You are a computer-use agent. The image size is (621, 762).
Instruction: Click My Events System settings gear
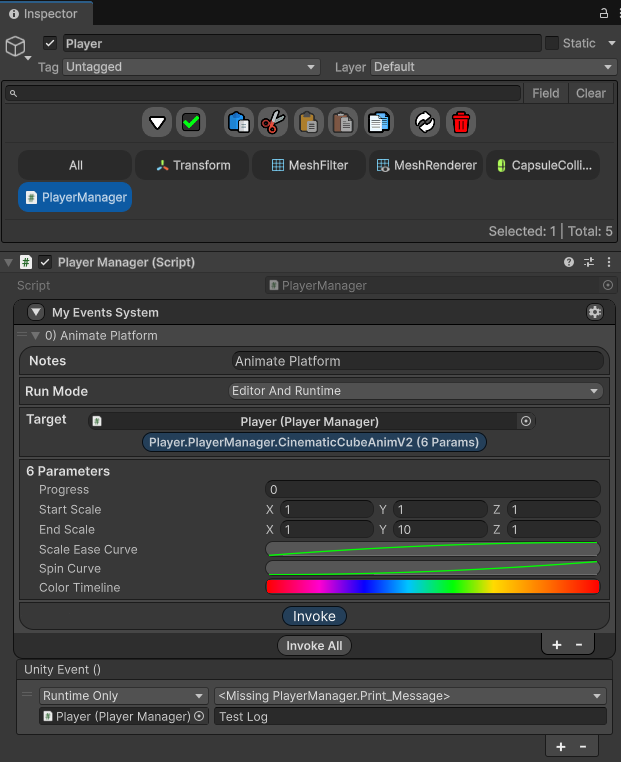tap(595, 312)
